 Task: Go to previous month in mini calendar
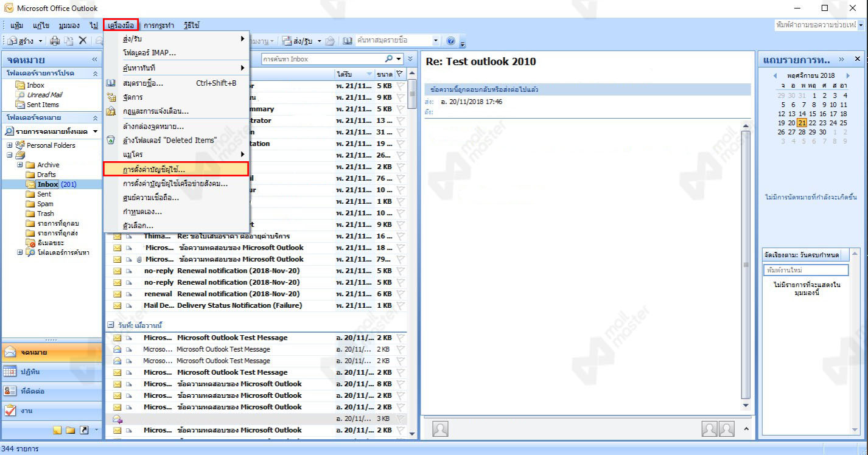775,75
